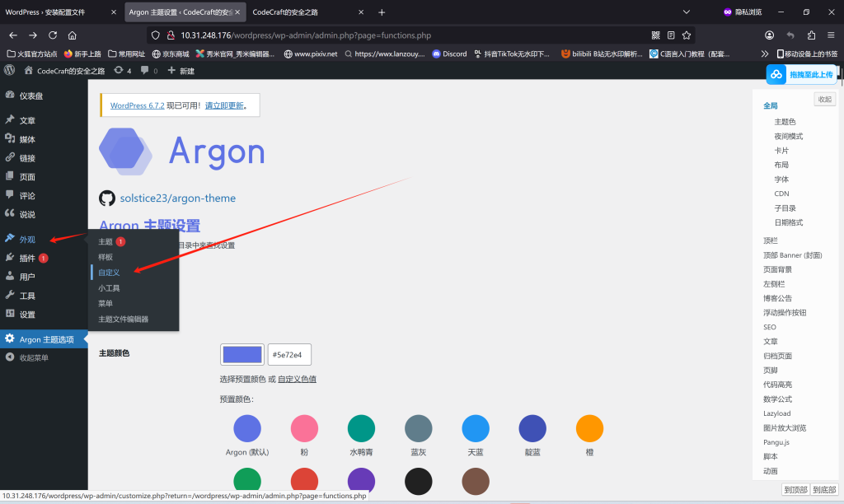This screenshot has width=844, height=504.
Task: Click the 到顶部 button
Action: [795, 489]
